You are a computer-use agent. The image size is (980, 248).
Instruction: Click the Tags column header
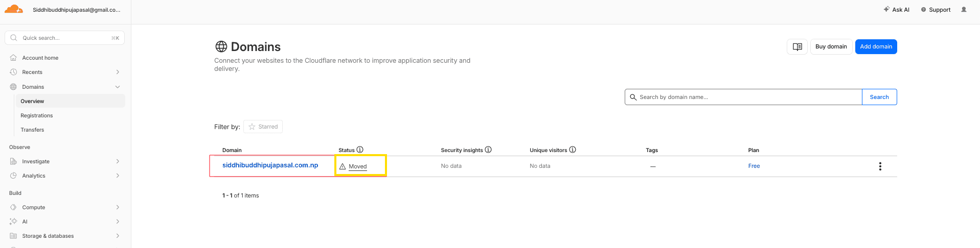[x=652, y=150]
